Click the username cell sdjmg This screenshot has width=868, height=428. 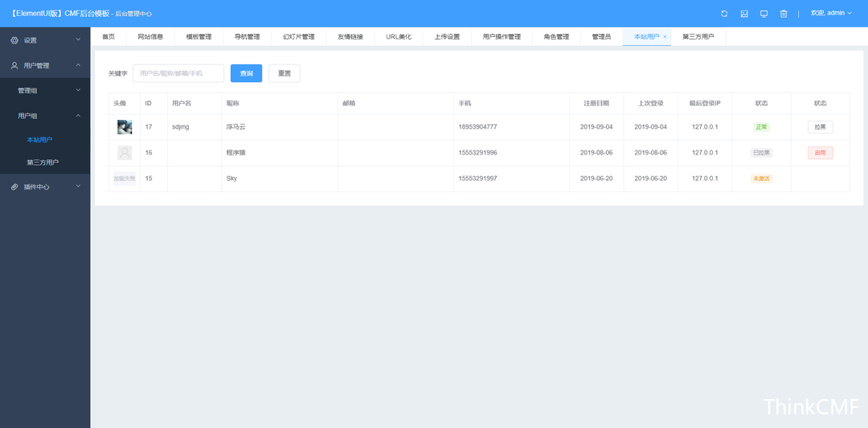click(181, 127)
